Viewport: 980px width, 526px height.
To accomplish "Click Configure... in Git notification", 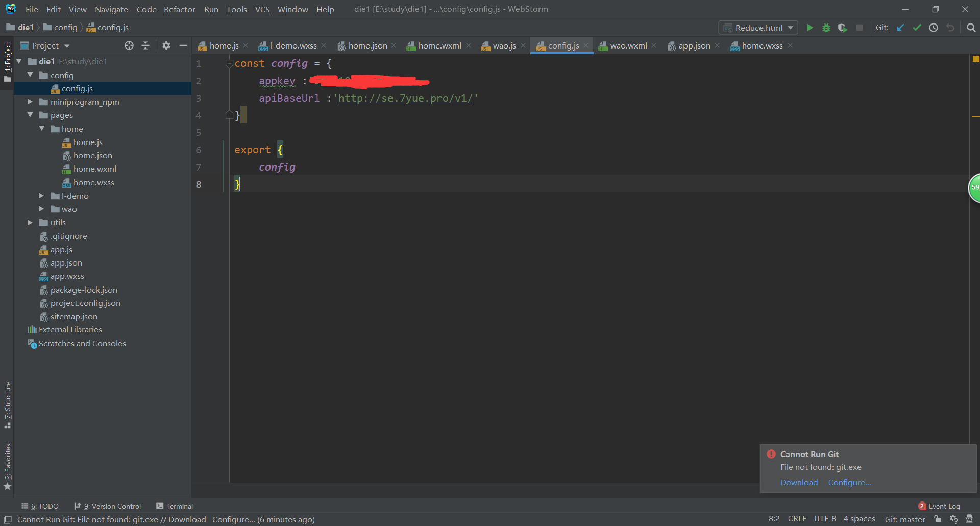I will pyautogui.click(x=849, y=482).
